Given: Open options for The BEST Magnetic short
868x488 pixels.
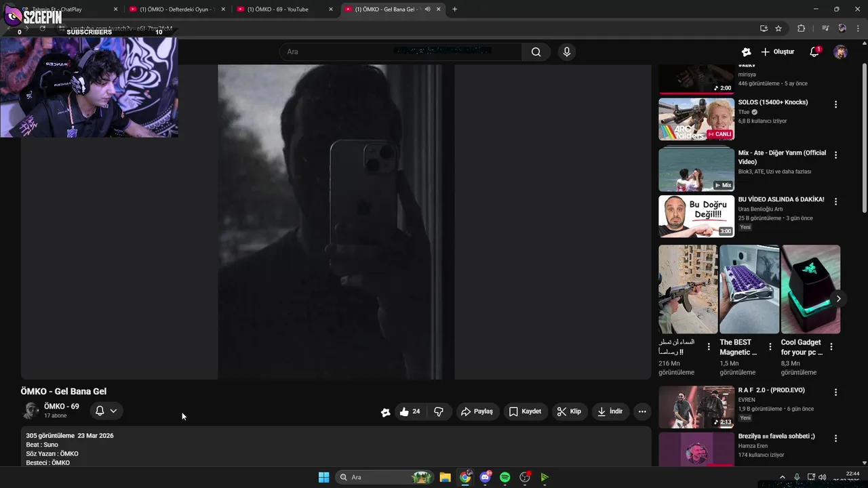Looking at the screenshot, I should pyautogui.click(x=770, y=347).
